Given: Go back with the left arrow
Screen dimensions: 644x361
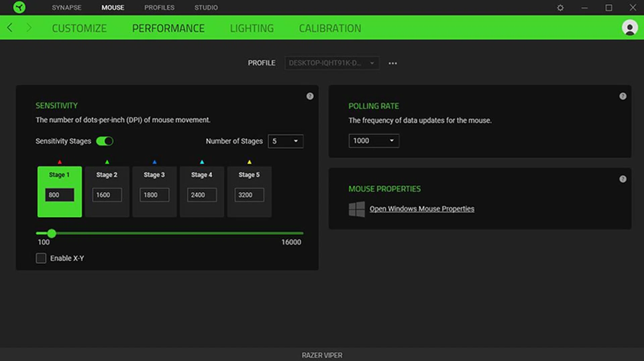Looking at the screenshot, I should pyautogui.click(x=10, y=28).
